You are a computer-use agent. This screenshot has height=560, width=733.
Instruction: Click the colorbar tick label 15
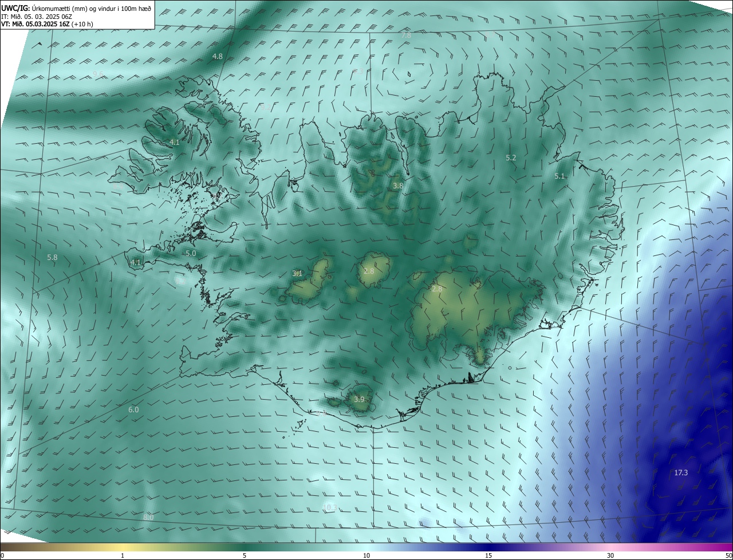(488, 555)
